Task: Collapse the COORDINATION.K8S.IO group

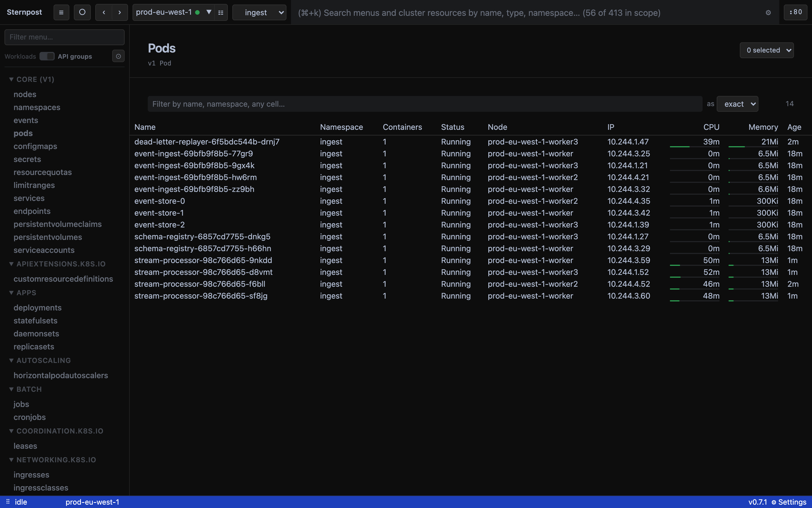Action: (56, 431)
